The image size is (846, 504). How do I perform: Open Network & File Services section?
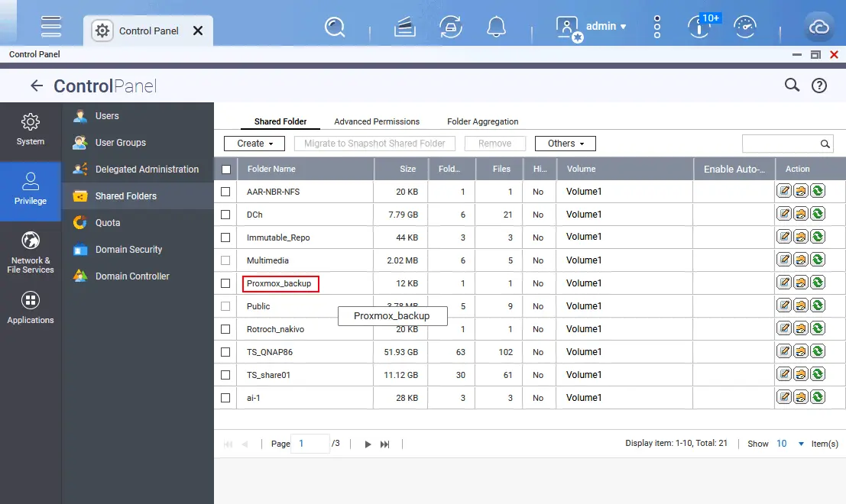31,253
